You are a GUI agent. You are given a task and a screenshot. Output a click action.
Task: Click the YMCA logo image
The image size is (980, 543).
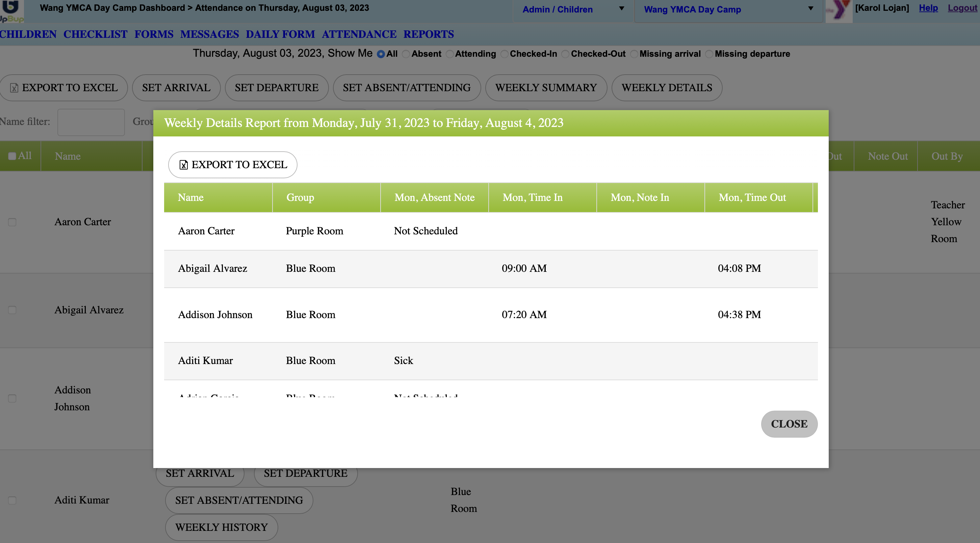(839, 11)
